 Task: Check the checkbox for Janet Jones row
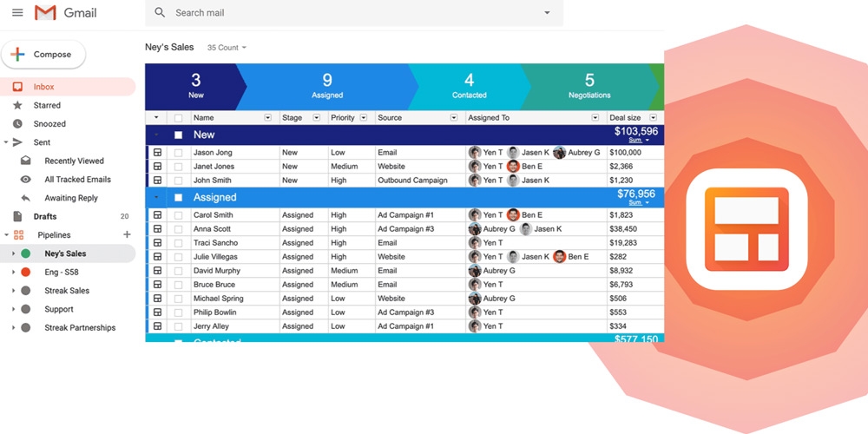178,167
